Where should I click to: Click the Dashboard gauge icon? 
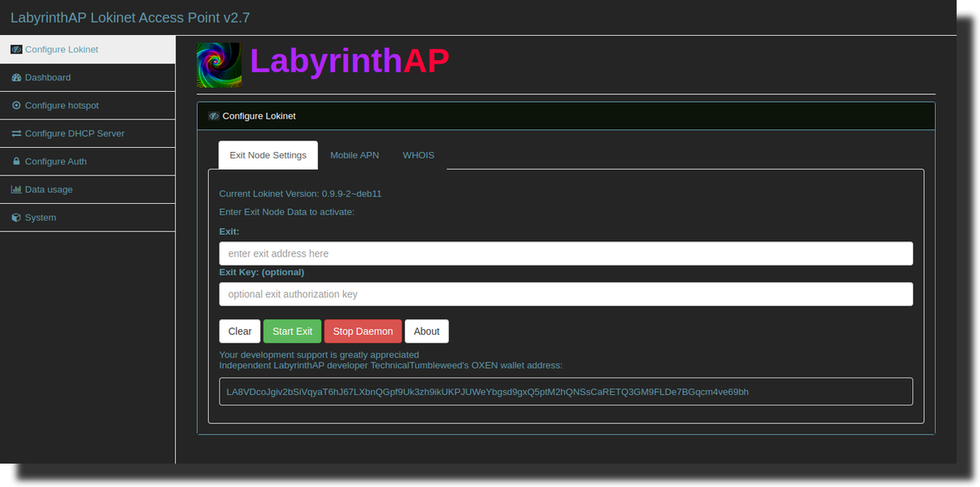(16, 78)
